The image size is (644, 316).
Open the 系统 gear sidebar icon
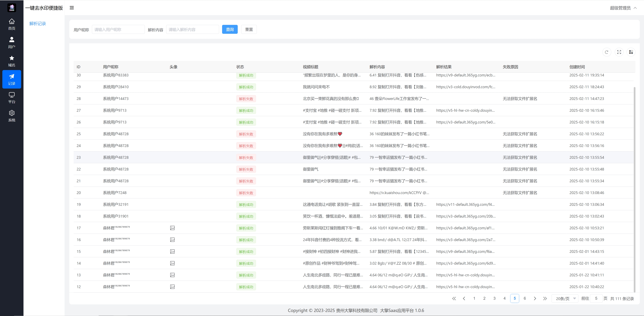pyautogui.click(x=12, y=116)
